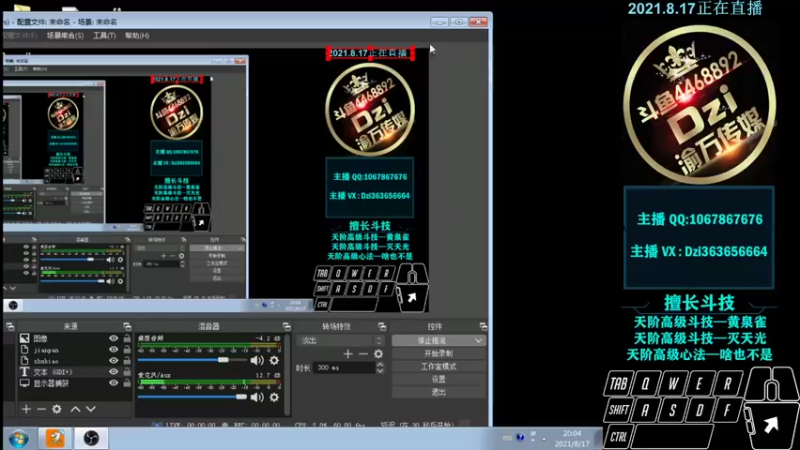Adjust the desktop audio volume slider
This screenshot has height=450, width=800.
(x=223, y=360)
